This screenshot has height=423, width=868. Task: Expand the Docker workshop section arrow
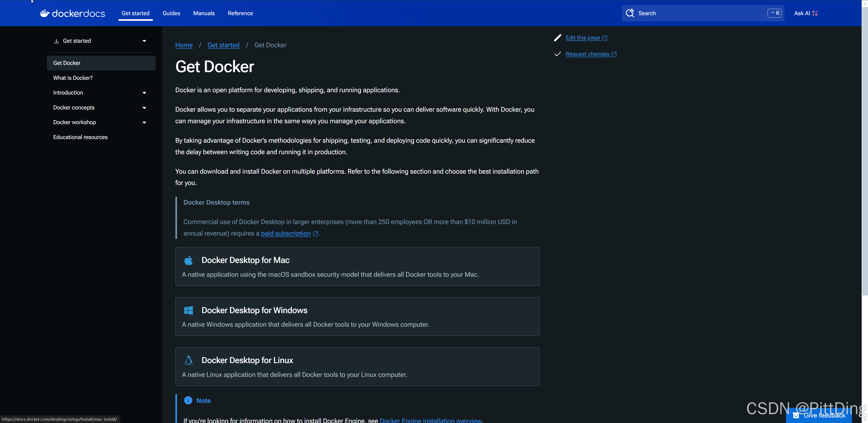coord(144,122)
